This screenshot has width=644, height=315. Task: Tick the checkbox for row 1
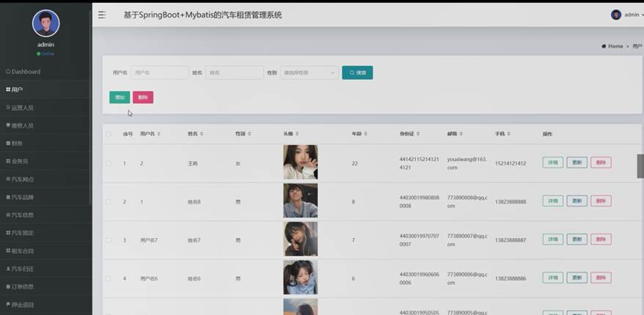click(x=109, y=163)
